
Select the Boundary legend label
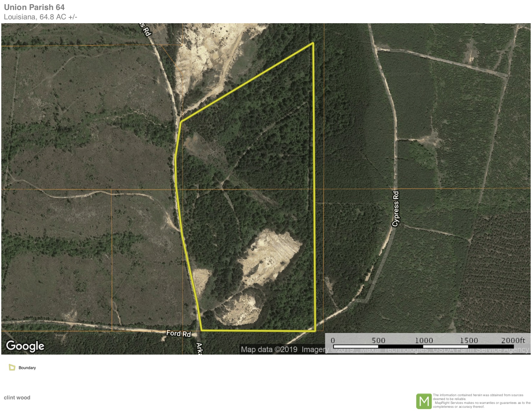(27, 368)
